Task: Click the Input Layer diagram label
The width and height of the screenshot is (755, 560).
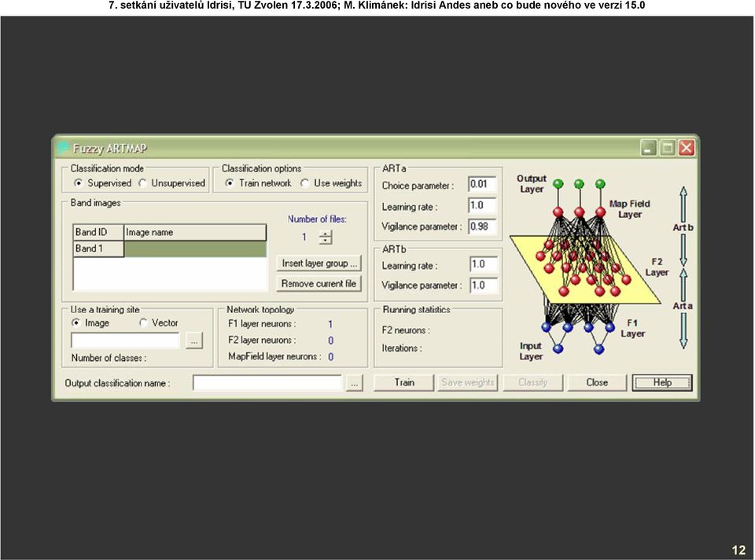Action: pos(531,351)
